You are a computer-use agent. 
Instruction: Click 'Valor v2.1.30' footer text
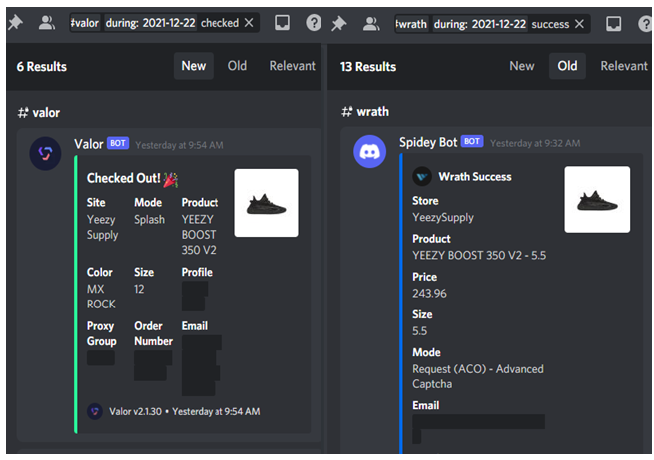click(135, 412)
